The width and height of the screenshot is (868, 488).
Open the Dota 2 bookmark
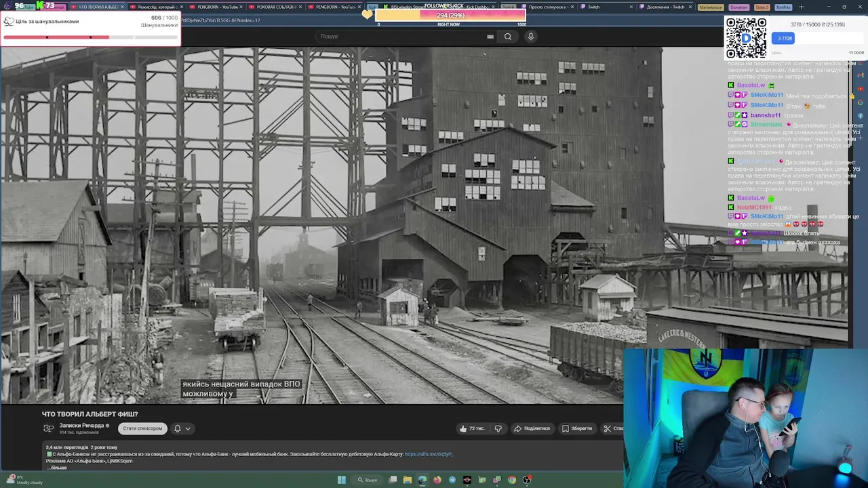tap(762, 7)
